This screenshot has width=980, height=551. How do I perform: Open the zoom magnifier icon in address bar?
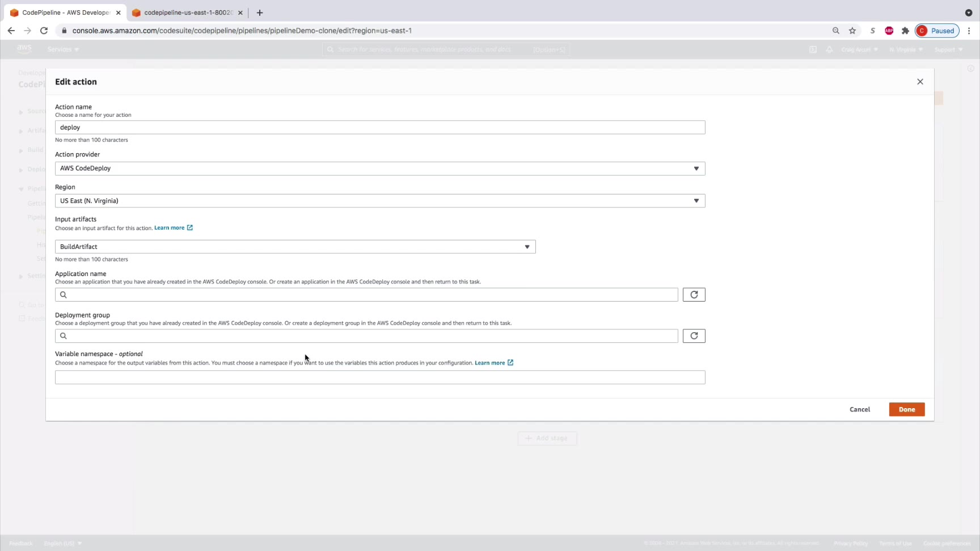point(835,31)
